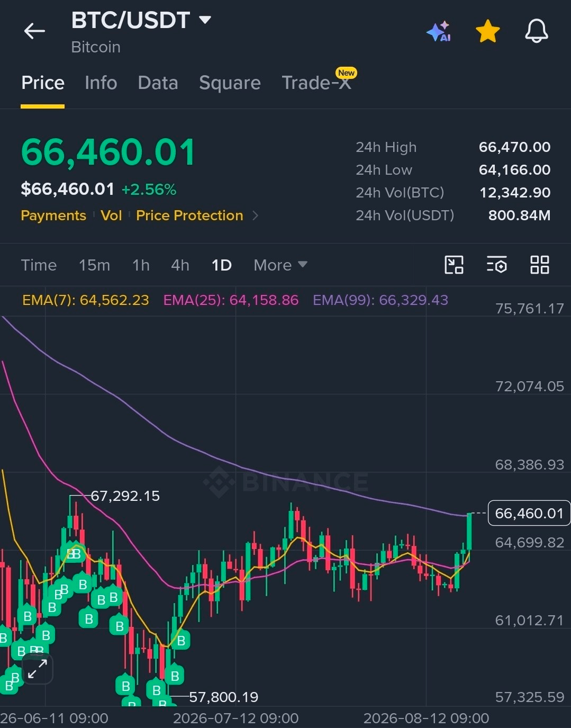The height and width of the screenshot is (728, 571).
Task: Select the Price tab
Action: [x=43, y=83]
